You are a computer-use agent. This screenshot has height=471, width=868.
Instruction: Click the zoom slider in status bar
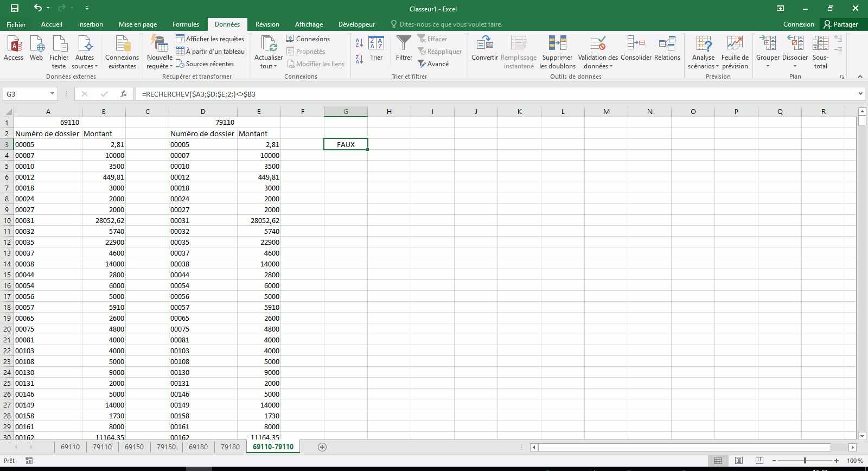[x=805, y=461]
